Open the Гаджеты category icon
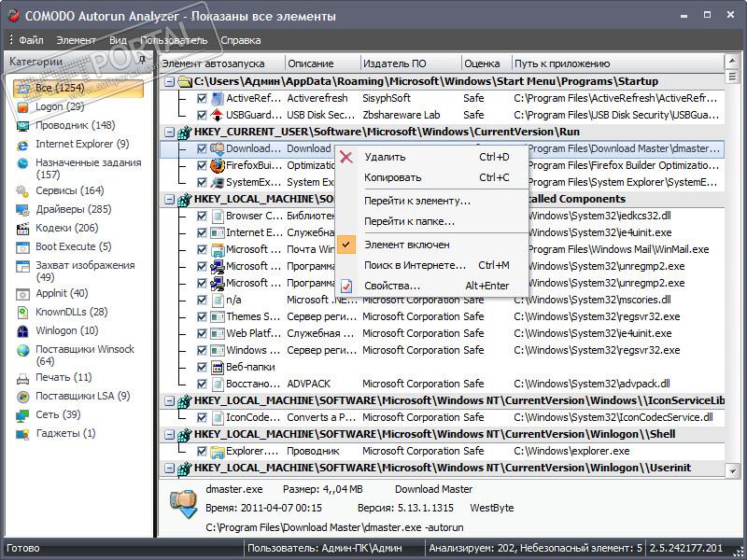The width and height of the screenshot is (747, 560). coord(22,434)
